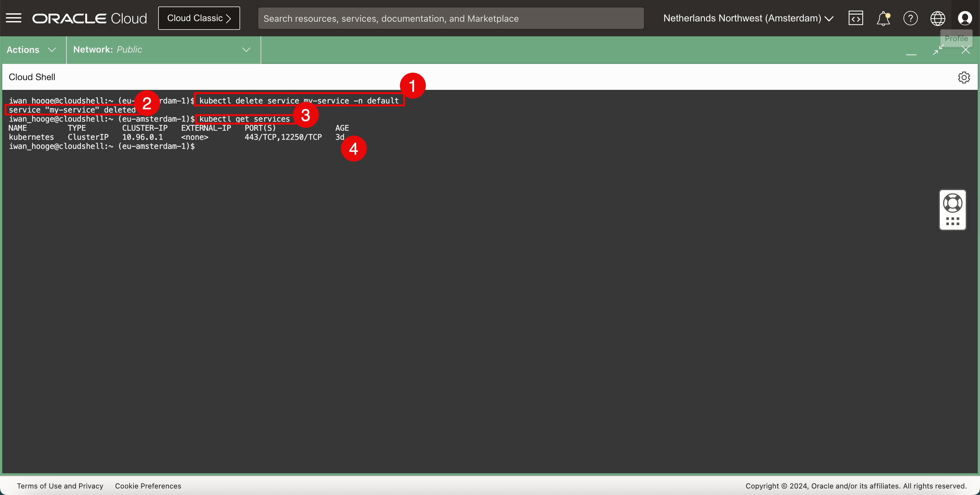This screenshot has width=980, height=495.
Task: Open the Help question mark icon
Action: 910,18
